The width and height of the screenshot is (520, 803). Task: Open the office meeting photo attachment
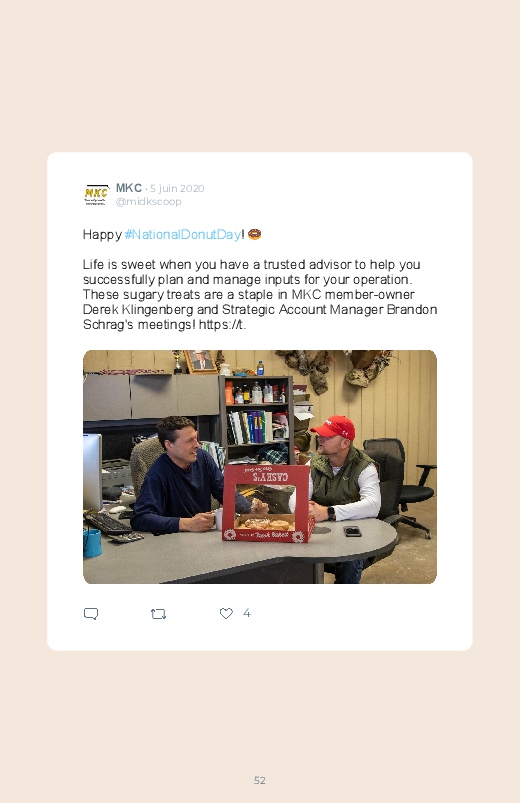coord(260,467)
